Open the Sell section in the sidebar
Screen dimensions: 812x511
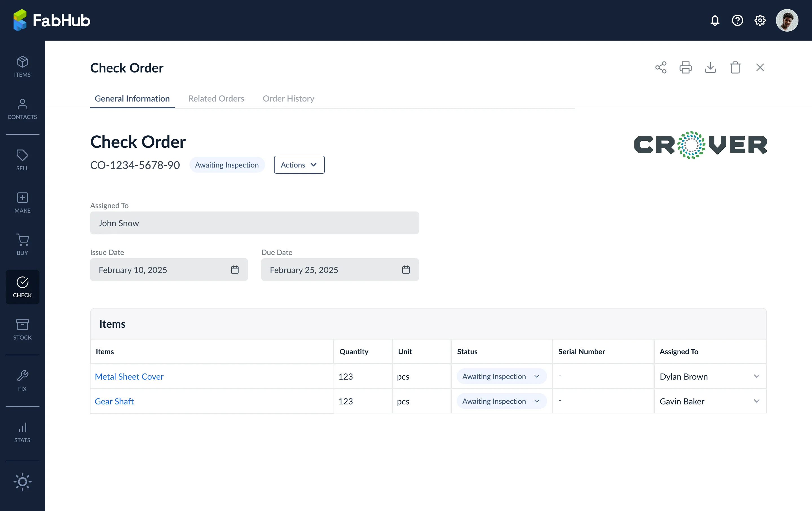(x=22, y=160)
